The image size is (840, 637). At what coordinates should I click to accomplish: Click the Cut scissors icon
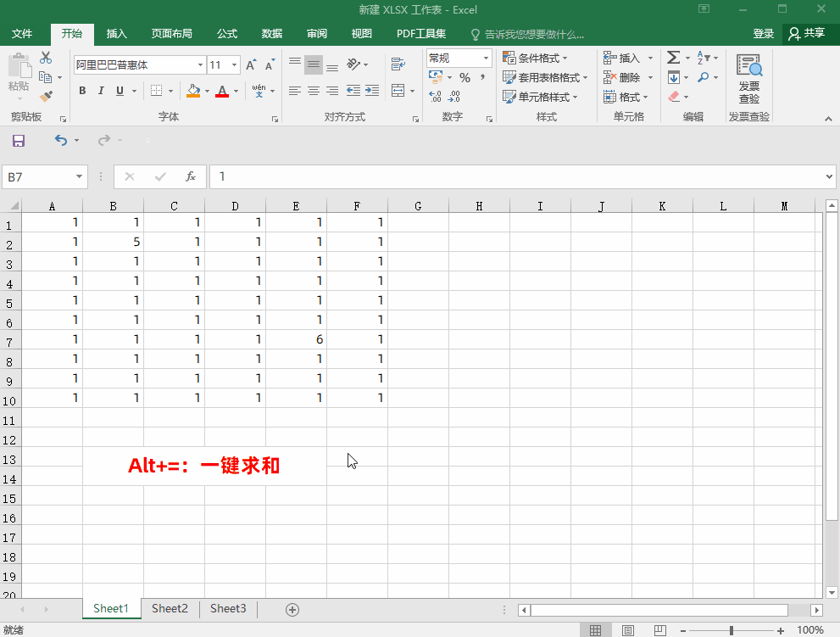(x=46, y=58)
